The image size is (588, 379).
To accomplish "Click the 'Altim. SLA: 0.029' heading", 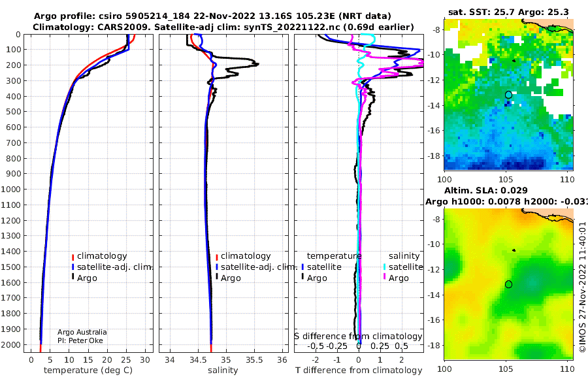I will coord(486,190).
